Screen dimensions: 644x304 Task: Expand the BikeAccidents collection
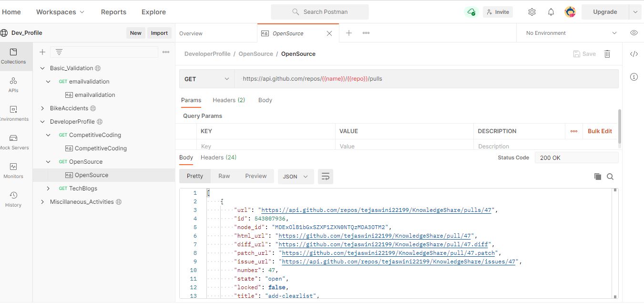pyautogui.click(x=42, y=108)
